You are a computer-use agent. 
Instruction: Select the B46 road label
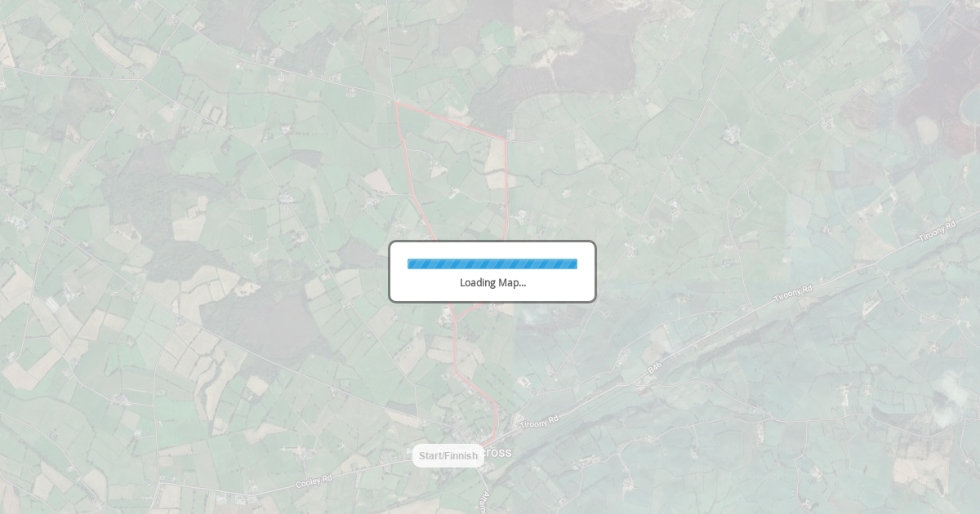pos(654,369)
